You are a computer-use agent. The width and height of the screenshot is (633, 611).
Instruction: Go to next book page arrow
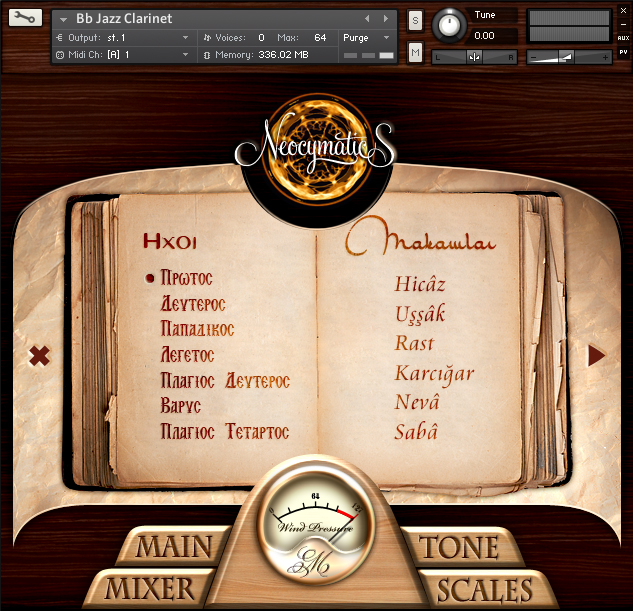click(596, 356)
